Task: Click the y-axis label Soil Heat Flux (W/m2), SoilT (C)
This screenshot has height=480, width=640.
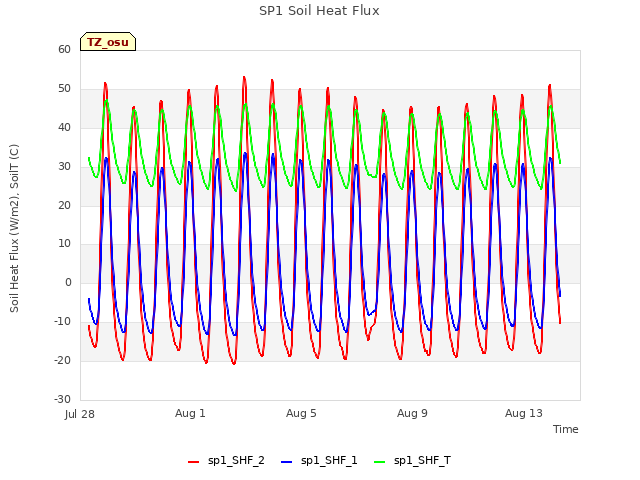Action: point(14,228)
